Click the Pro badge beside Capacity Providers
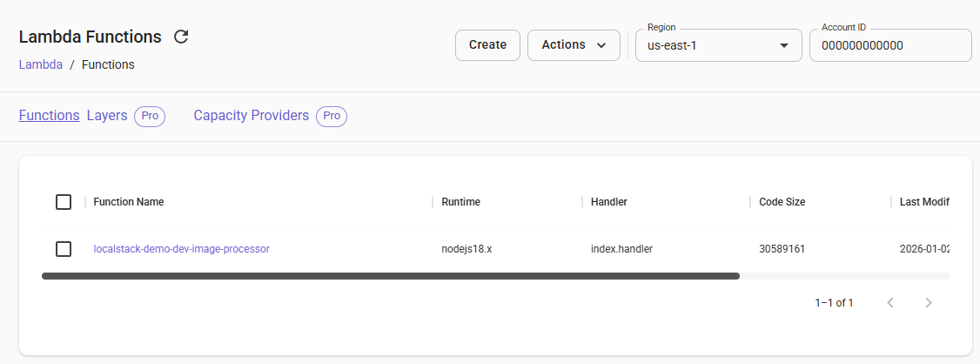Screen dimensions: 980x364 click(332, 117)
